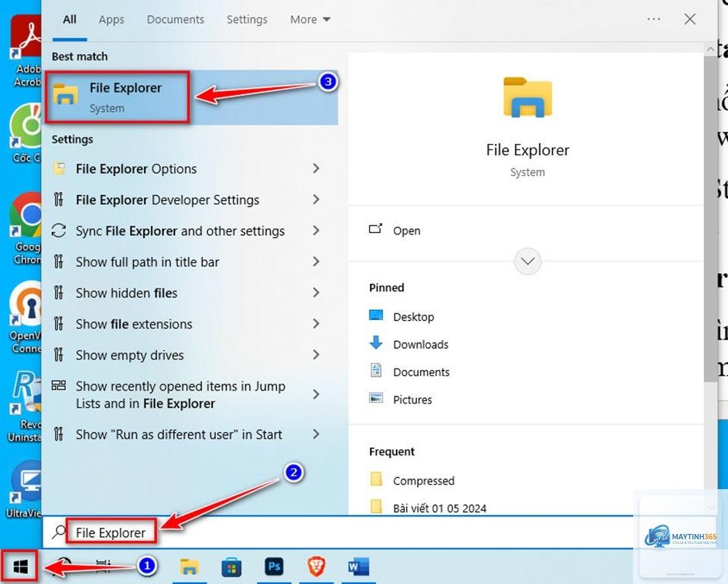The width and height of the screenshot is (728, 584).
Task: Close the search panel
Action: pyautogui.click(x=690, y=19)
